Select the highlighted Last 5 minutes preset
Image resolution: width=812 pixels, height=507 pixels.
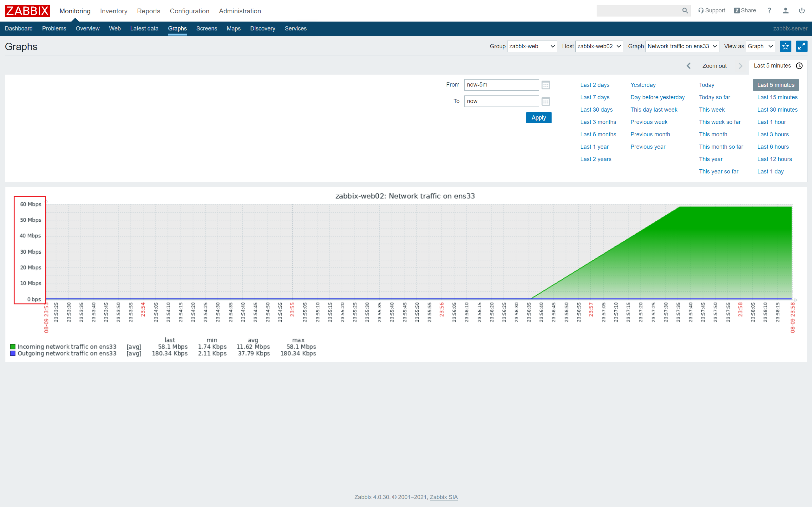(776, 85)
